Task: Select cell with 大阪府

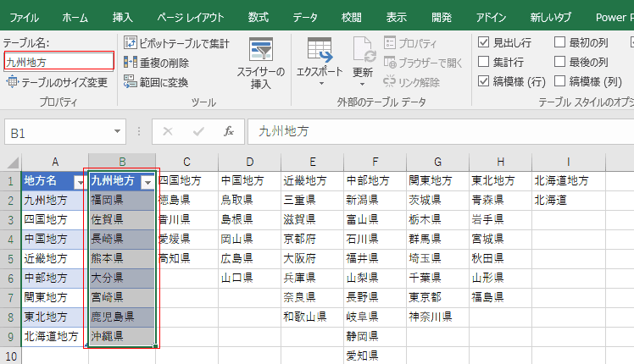Action: [x=312, y=258]
